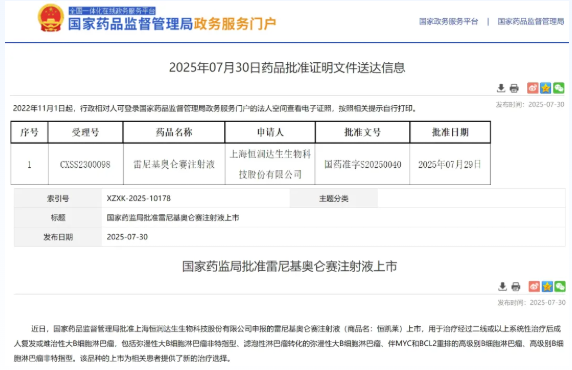The width and height of the screenshot is (572, 370).
Task: Share lower article to Weibo
Action: [x=534, y=286]
